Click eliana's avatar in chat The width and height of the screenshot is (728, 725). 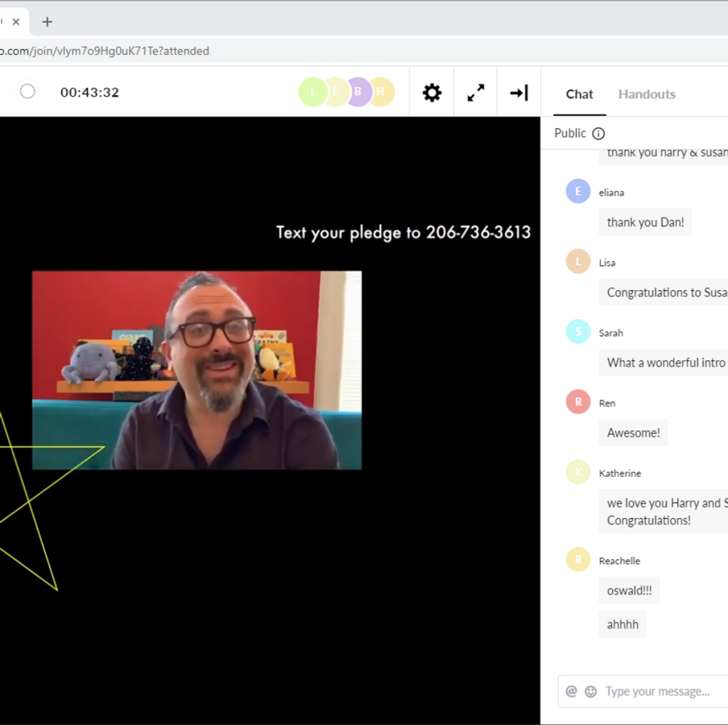(578, 191)
